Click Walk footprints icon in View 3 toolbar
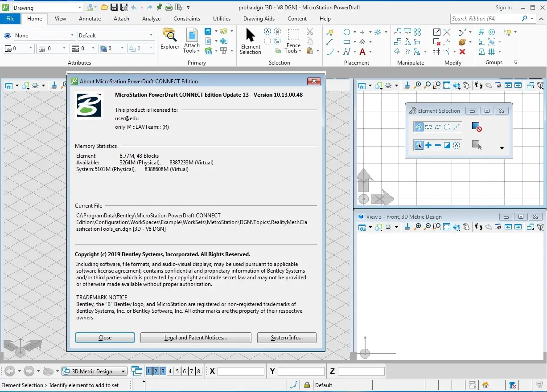Image resolution: width=547 pixels, height=392 pixels. 479,227
